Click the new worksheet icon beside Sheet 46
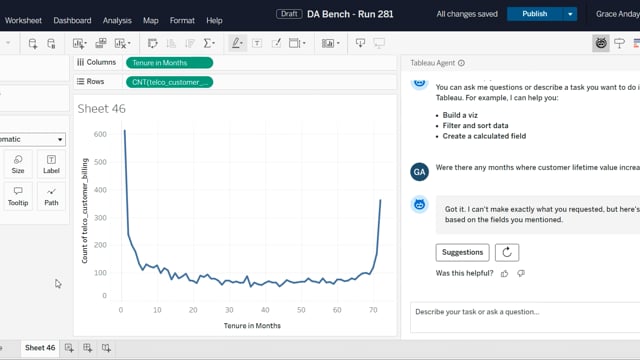Screen dimensions: 640x360 pyautogui.click(x=69, y=348)
